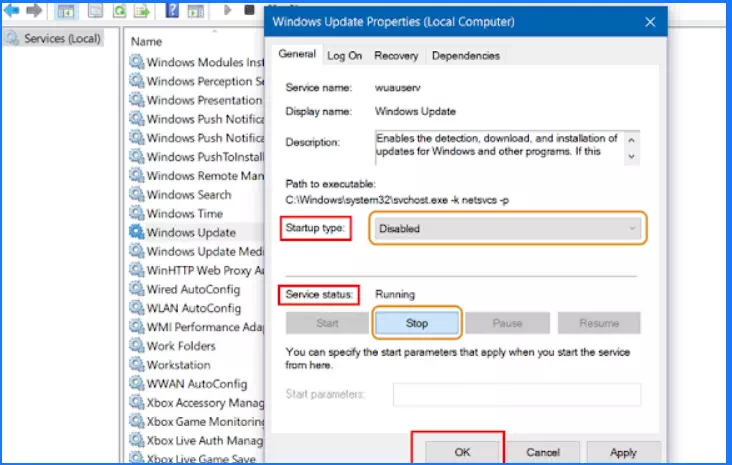The height and width of the screenshot is (465, 732).
Task: Click the Export List toolbar icon
Action: pyautogui.click(x=142, y=10)
